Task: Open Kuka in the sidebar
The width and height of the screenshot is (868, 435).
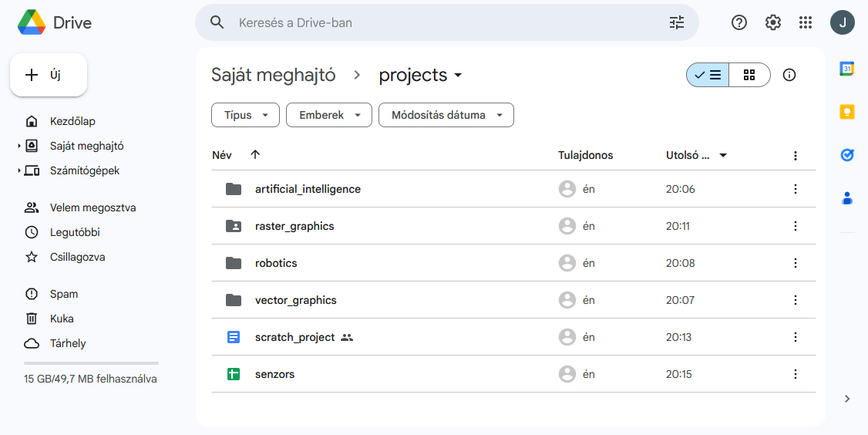Action: point(62,319)
